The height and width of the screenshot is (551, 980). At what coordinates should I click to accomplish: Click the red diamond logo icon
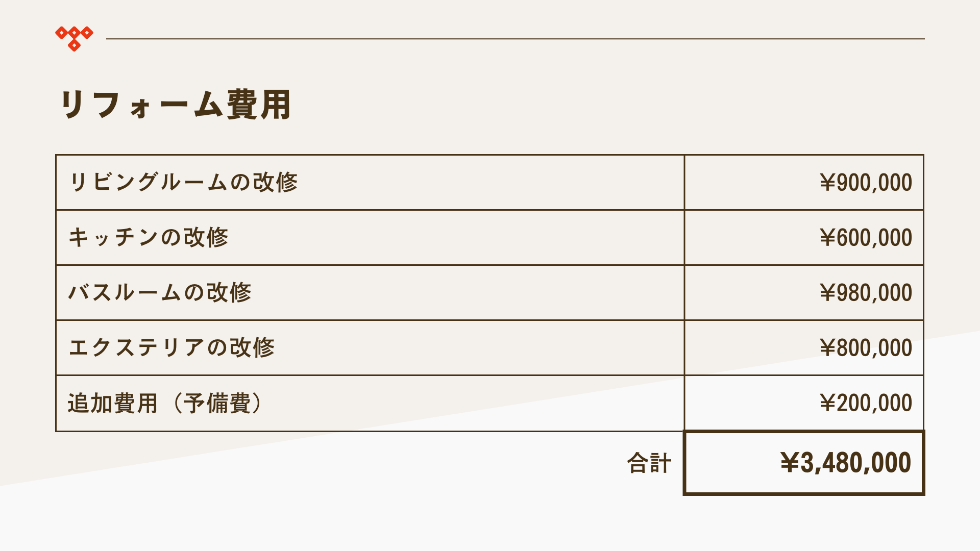click(74, 39)
